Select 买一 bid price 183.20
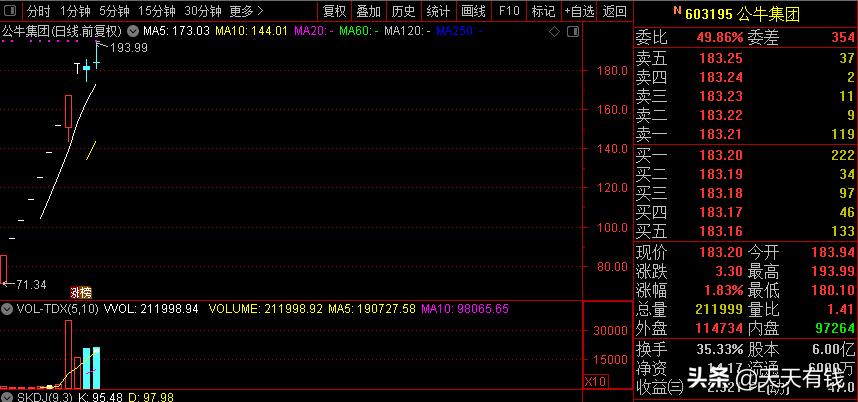858x402 pixels. (x=721, y=155)
